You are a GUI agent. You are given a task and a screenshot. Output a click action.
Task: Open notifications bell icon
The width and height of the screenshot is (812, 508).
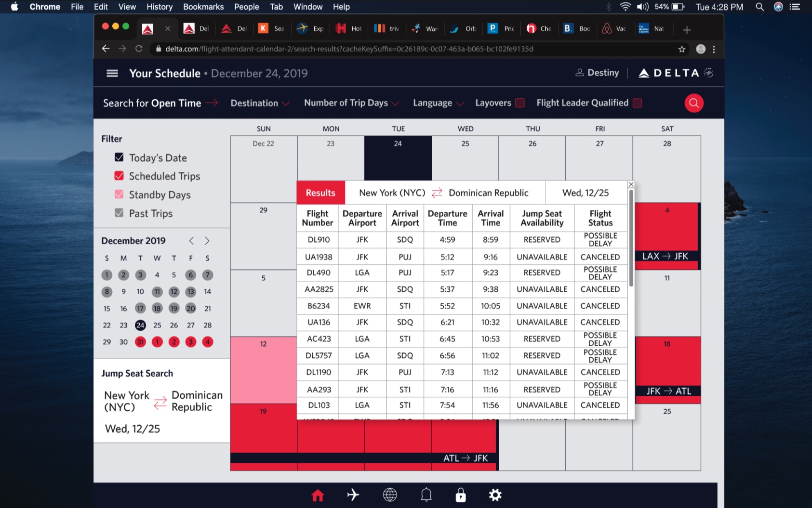point(426,495)
